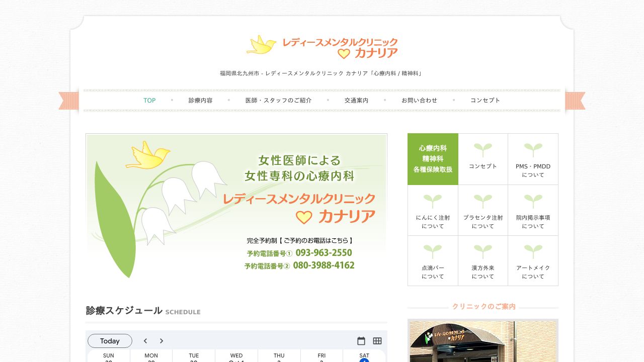Click the calendar day view icon

click(361, 341)
